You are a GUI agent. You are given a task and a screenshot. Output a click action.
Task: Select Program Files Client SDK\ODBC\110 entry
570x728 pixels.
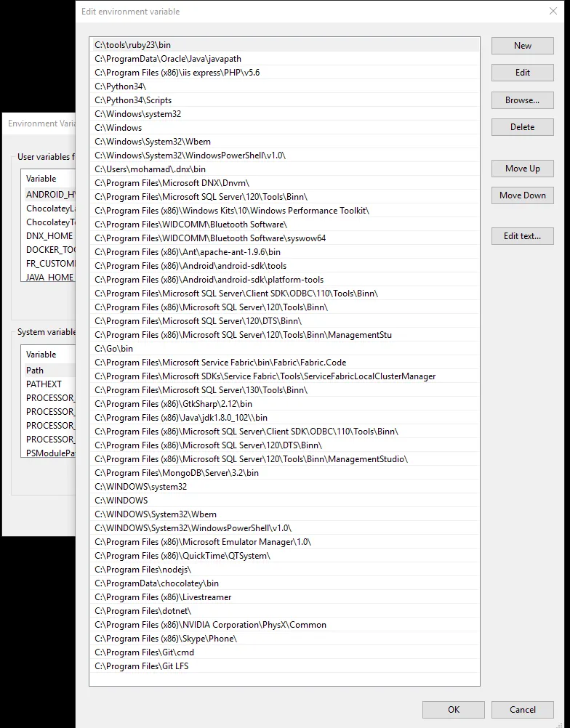[284, 294]
